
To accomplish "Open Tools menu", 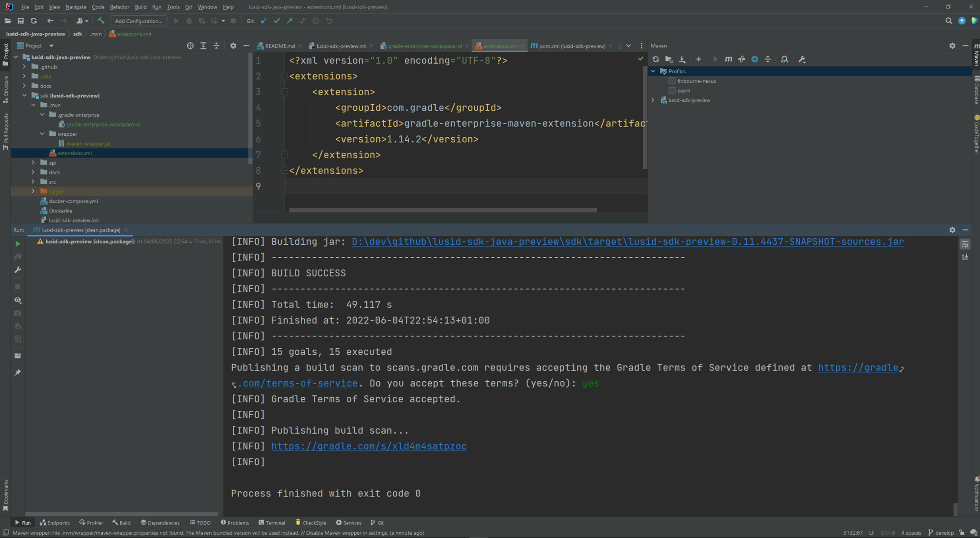I will (173, 7).
